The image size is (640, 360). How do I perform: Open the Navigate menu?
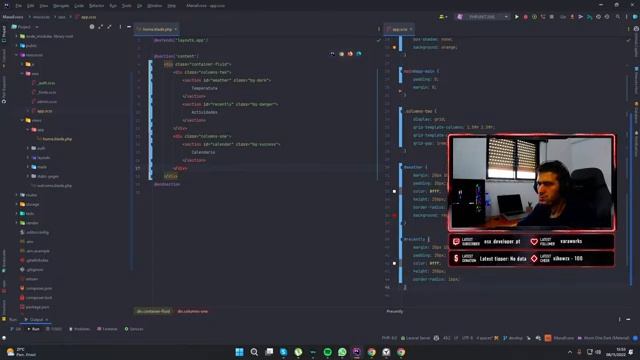61,6
